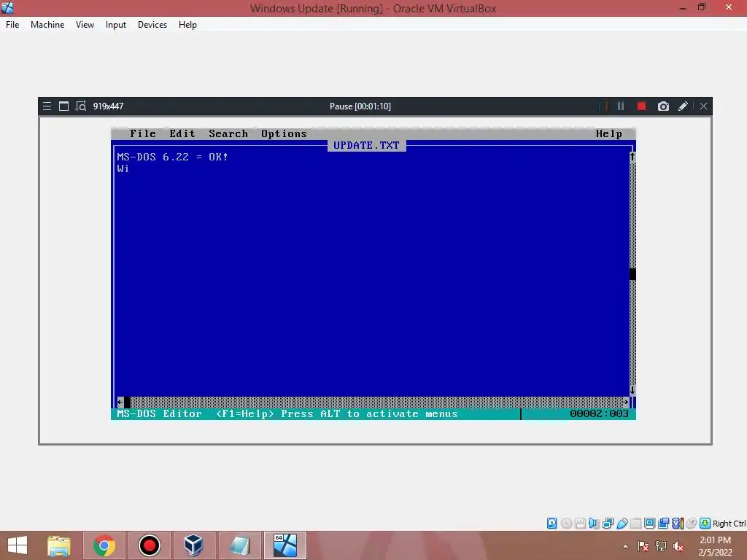Click the recording status icon in VirtualBox
This screenshot has width=747, height=560.
[x=663, y=524]
